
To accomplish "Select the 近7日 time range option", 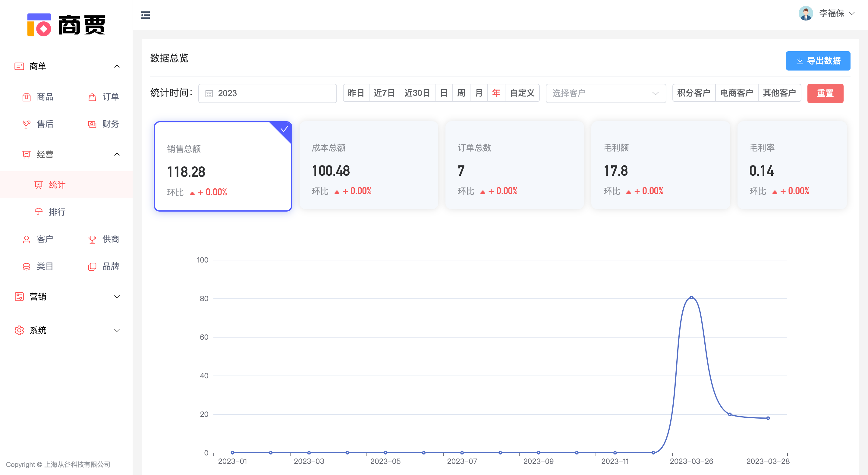I will [x=384, y=93].
